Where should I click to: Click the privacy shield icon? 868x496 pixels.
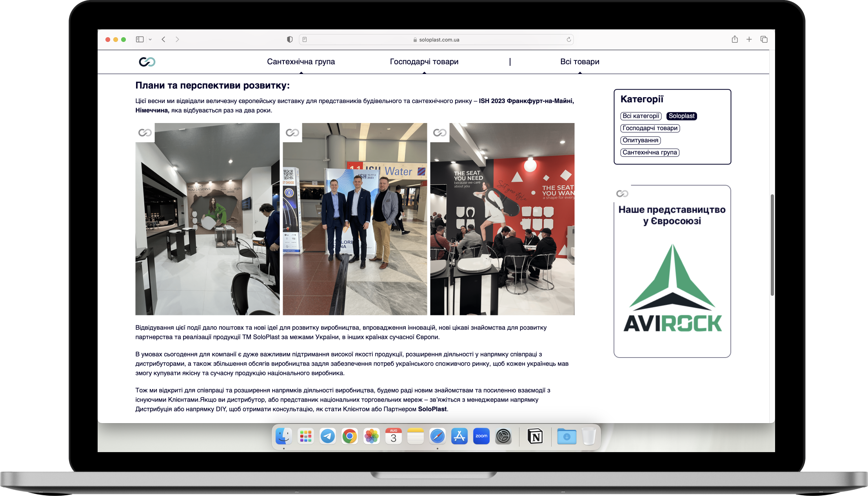(290, 39)
